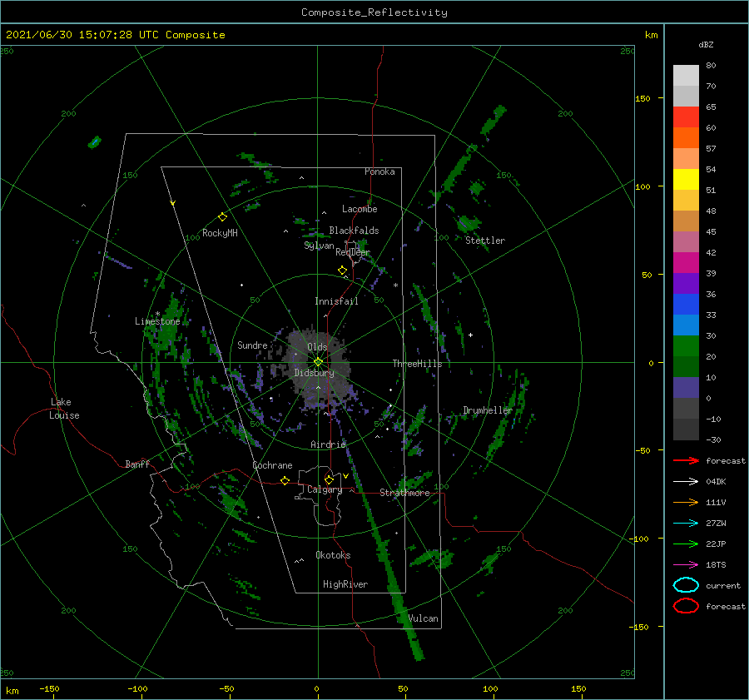This screenshot has height=700, width=749.
Task: Click the yellow diamond marker below RedDeer
Action: [x=343, y=271]
